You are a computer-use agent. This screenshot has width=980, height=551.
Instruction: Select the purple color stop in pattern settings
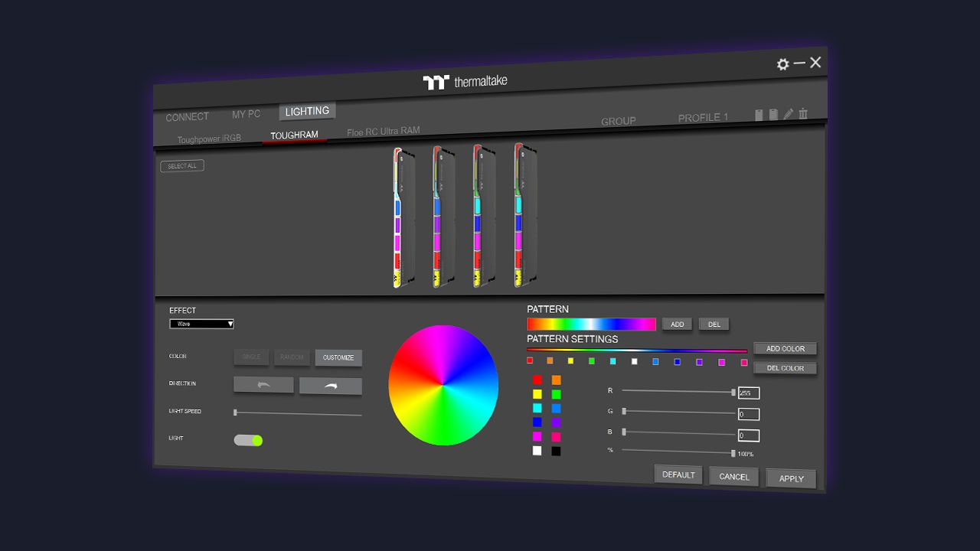(699, 362)
